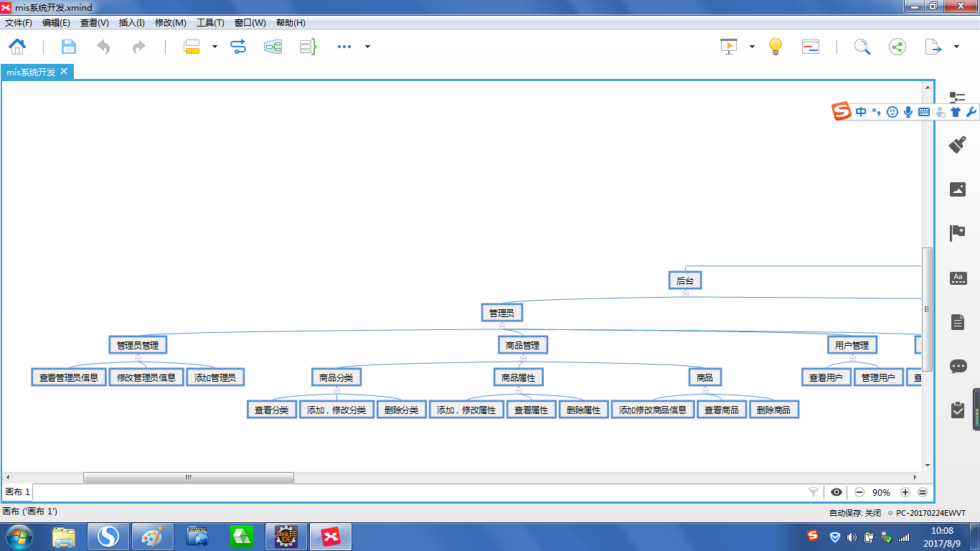Click the 90% zoom level value

pos(881,492)
